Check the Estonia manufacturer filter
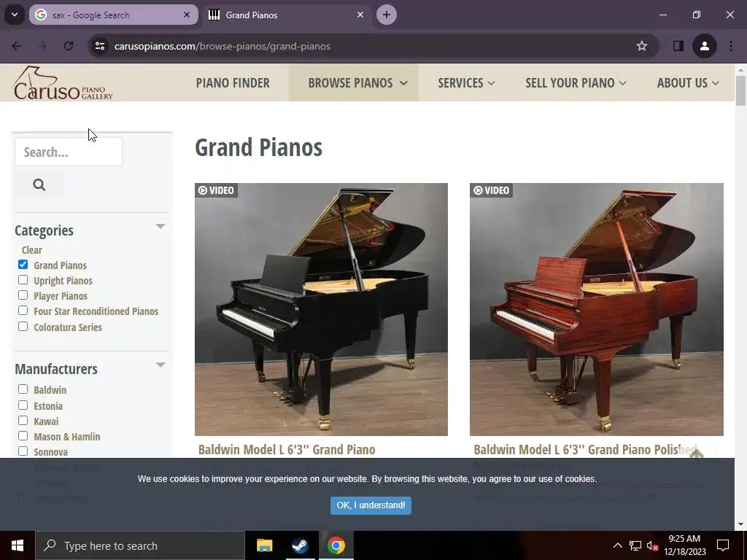 [23, 405]
